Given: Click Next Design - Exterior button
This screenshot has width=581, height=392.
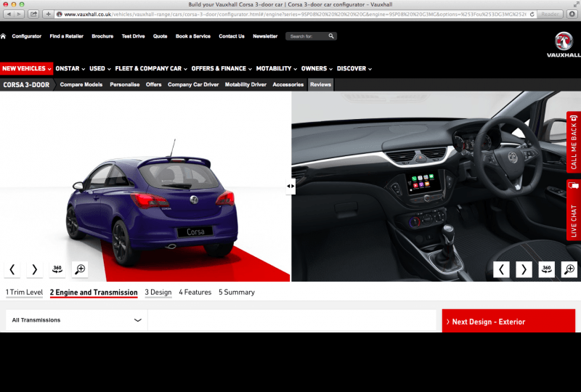Looking at the screenshot, I should [x=508, y=322].
